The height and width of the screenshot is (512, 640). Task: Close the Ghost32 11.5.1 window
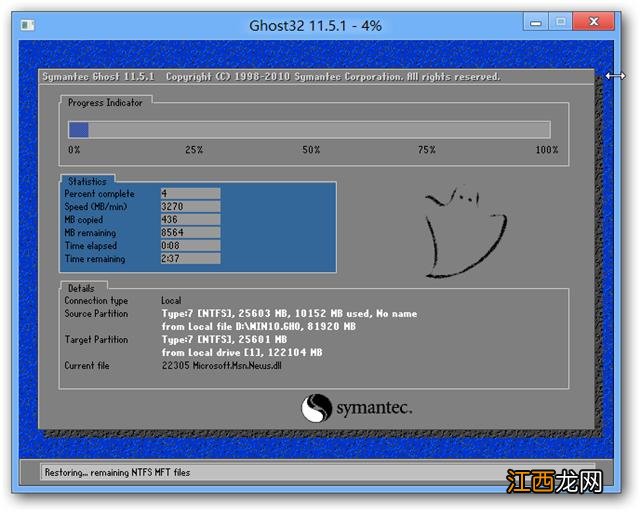point(593,22)
